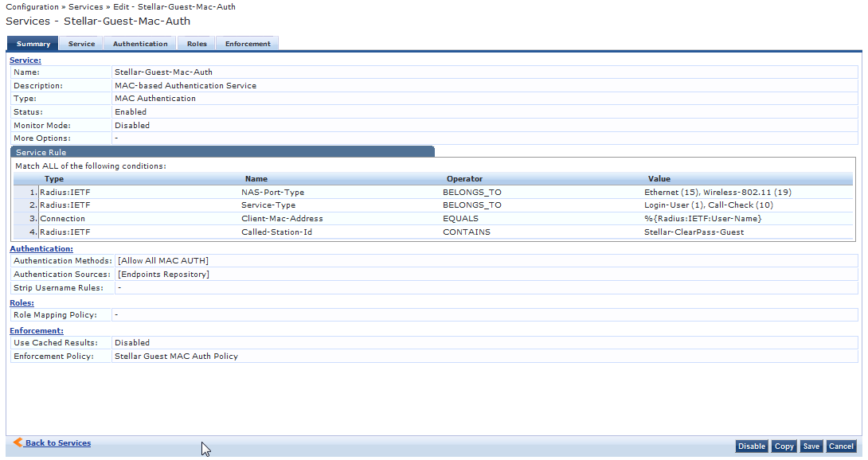Cancel editing with the Cancel button

841,446
